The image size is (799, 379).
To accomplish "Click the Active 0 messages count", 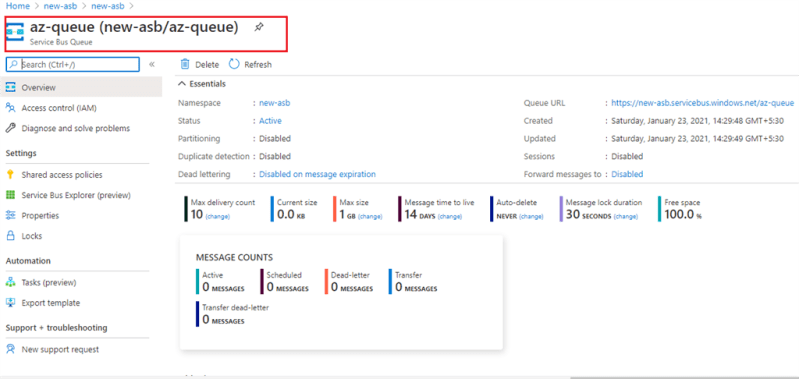I will point(223,288).
